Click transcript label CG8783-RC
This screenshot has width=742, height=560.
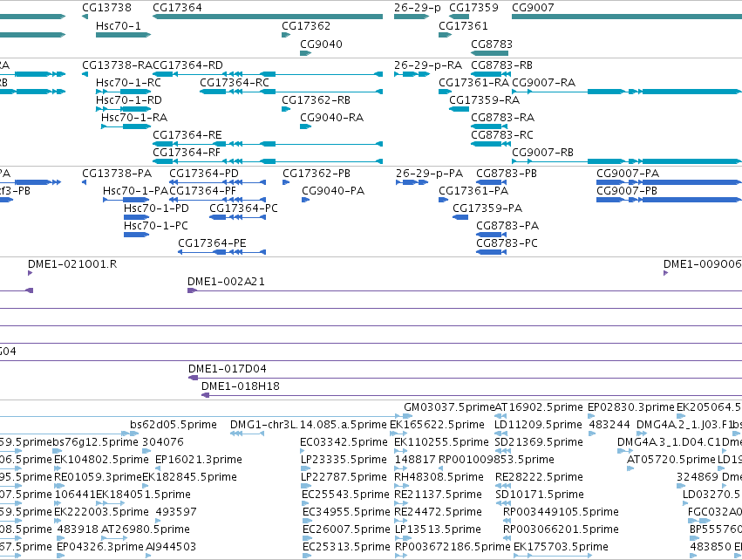pyautogui.click(x=502, y=134)
